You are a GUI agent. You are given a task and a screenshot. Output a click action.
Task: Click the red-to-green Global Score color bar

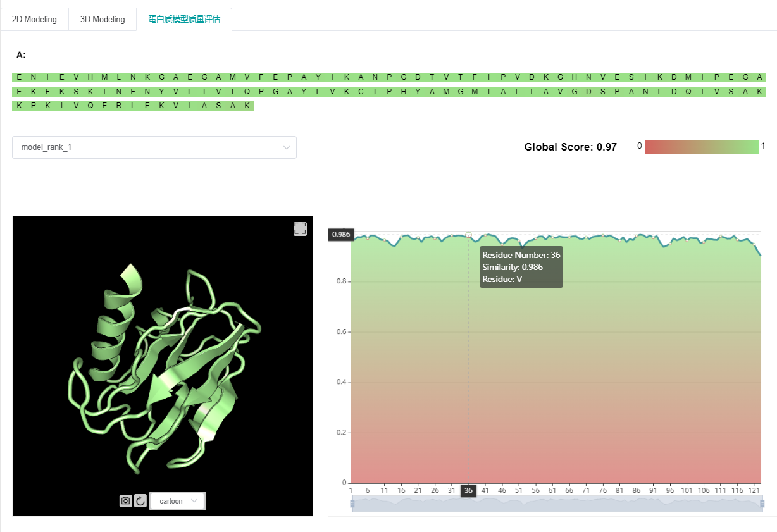coord(701,147)
